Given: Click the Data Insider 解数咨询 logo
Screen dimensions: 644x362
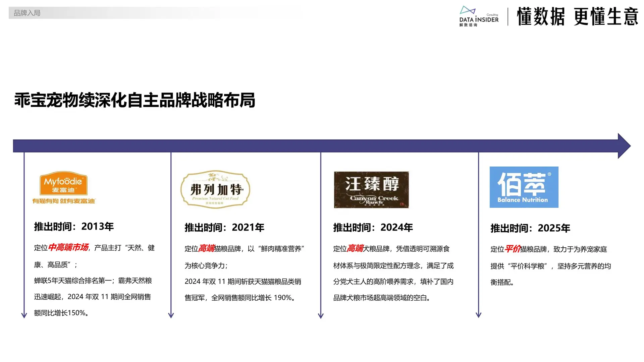Looking at the screenshot, I should click(479, 16).
